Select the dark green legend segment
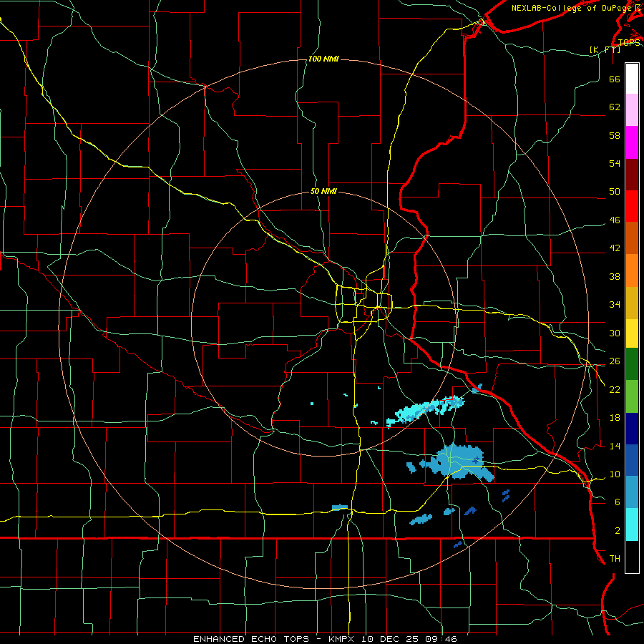Image resolution: width=644 pixels, height=644 pixels. (632, 364)
